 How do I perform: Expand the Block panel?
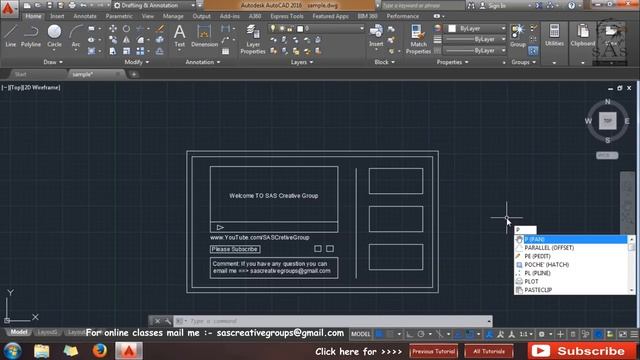(x=384, y=62)
